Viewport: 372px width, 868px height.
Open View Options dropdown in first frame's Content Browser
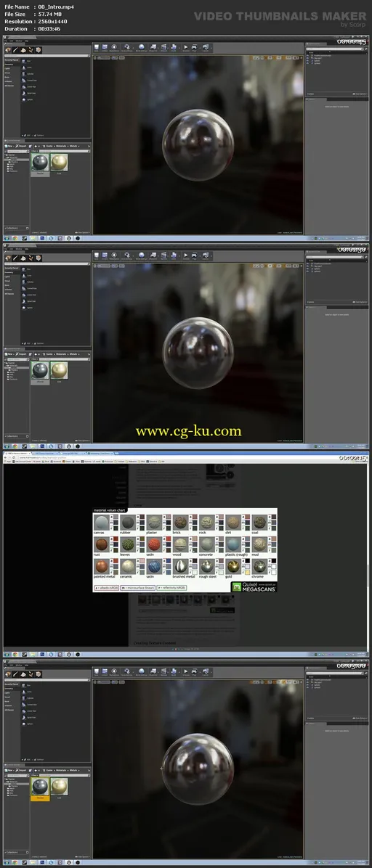pyautogui.click(x=82, y=232)
